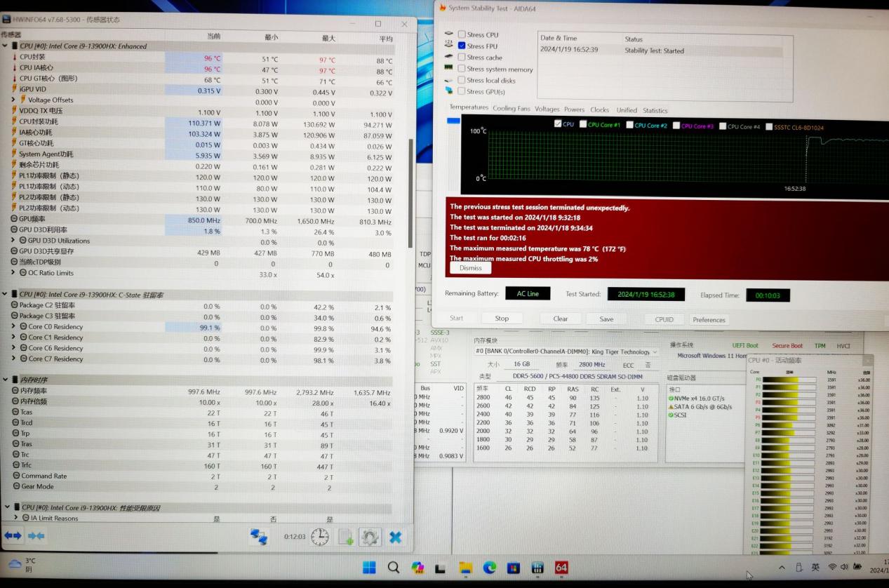Open HWiNFO remote network monitoring icon

pyautogui.click(x=259, y=537)
